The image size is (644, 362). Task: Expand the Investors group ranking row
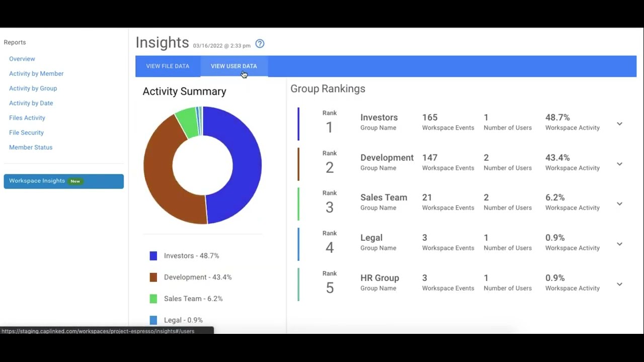[619, 124]
